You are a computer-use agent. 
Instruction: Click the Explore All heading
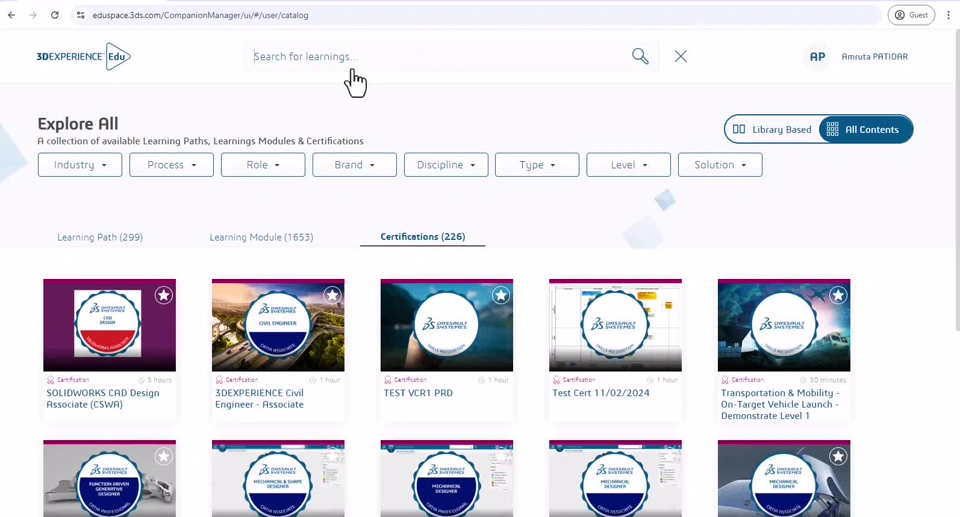[x=78, y=124]
